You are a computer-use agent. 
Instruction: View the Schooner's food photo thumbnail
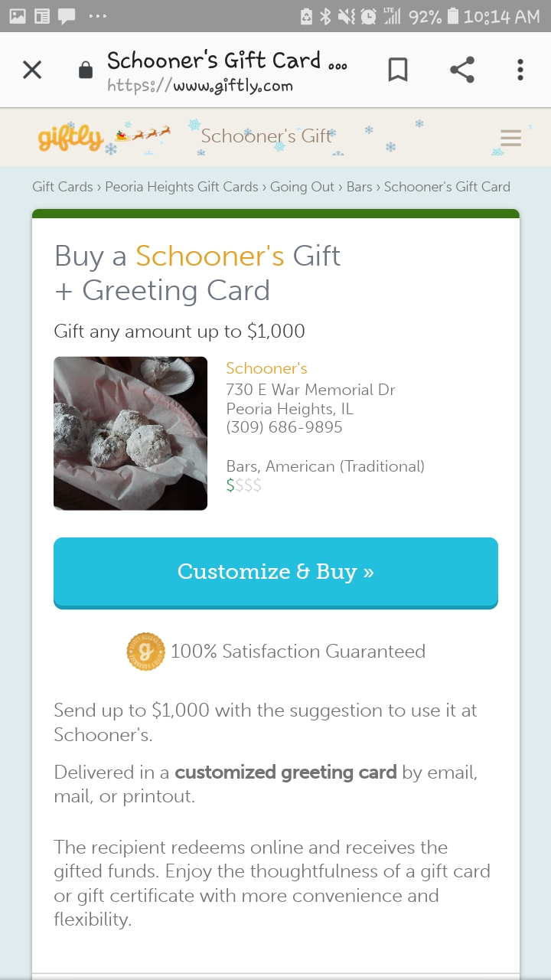[130, 433]
